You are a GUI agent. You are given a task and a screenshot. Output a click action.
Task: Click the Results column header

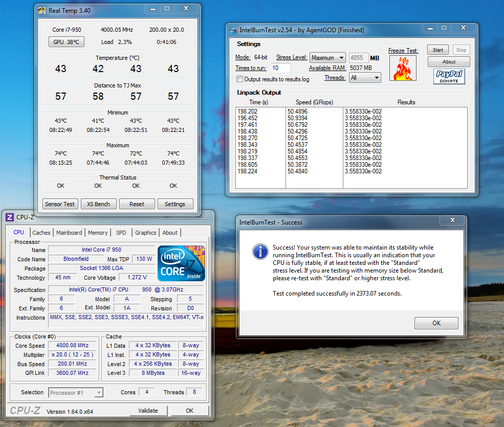tap(406, 102)
